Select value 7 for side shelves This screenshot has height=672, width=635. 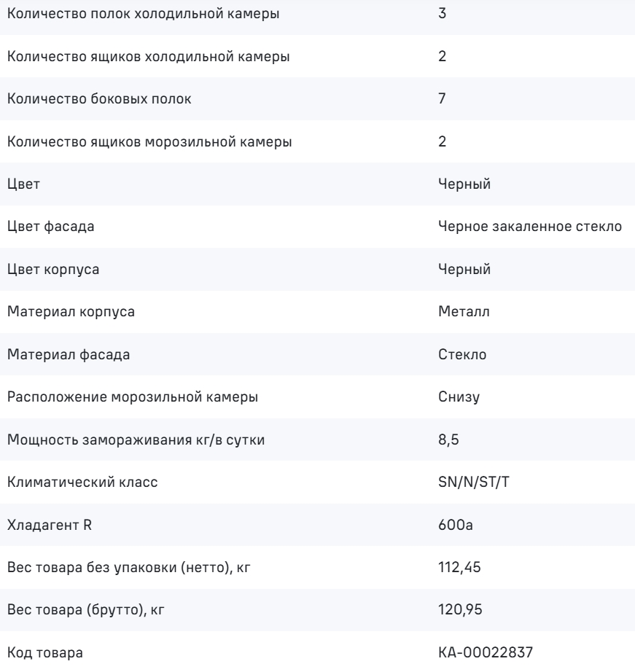point(442,98)
